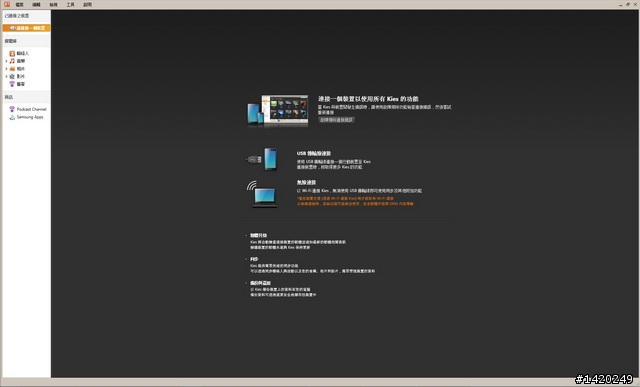Open the second menu (編輯) in menu bar
This screenshot has width=640, height=387.
[x=36, y=4]
